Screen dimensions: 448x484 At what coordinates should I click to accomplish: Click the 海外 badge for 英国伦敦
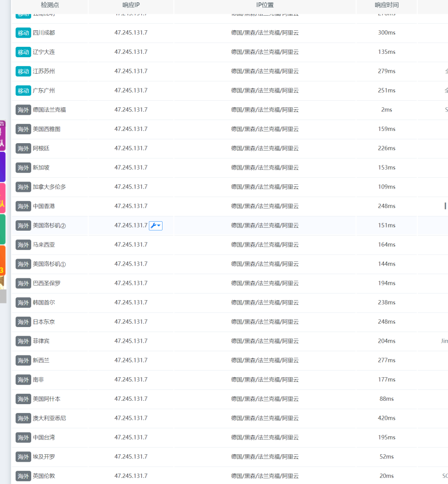tap(23, 476)
